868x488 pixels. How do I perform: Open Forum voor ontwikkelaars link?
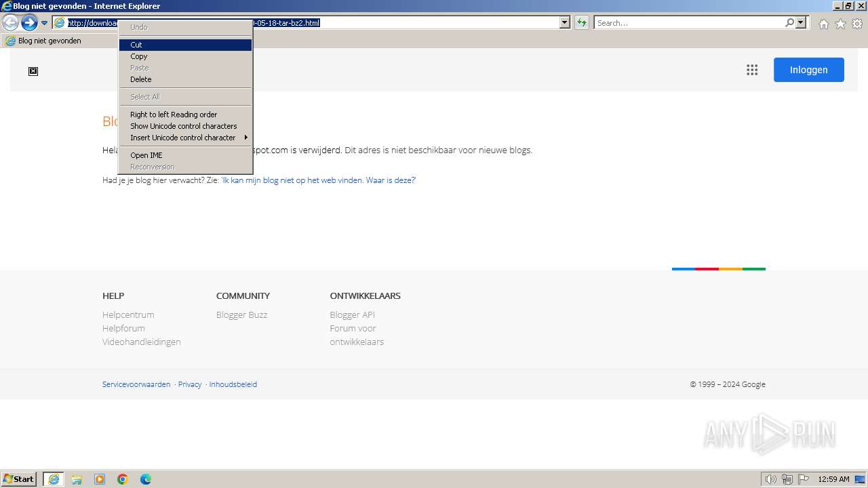tap(357, 335)
